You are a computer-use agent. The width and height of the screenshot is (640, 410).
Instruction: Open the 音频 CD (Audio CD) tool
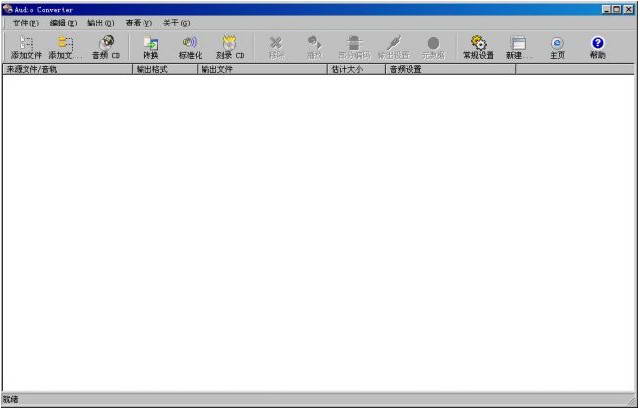coord(106,47)
